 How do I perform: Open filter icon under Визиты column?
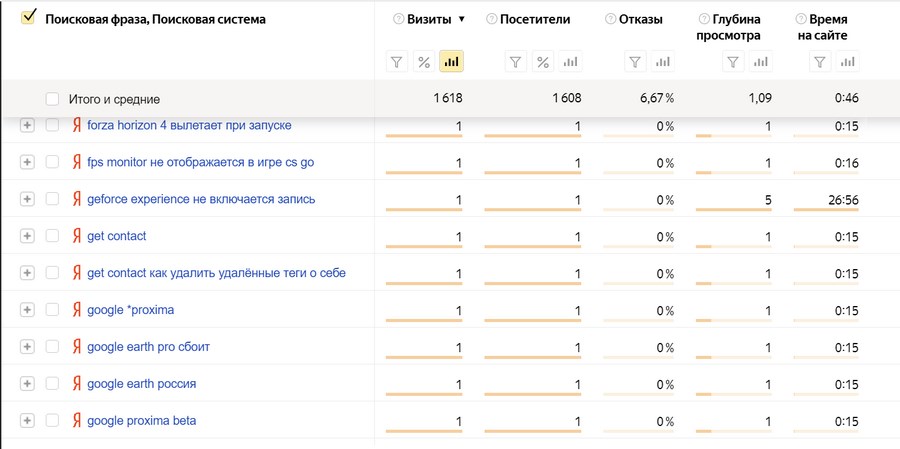tap(397, 61)
